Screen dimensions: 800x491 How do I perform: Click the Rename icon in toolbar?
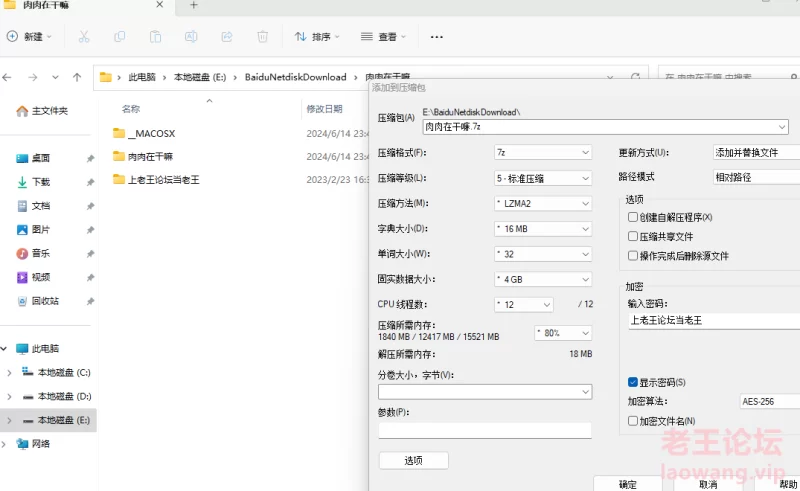click(191, 37)
